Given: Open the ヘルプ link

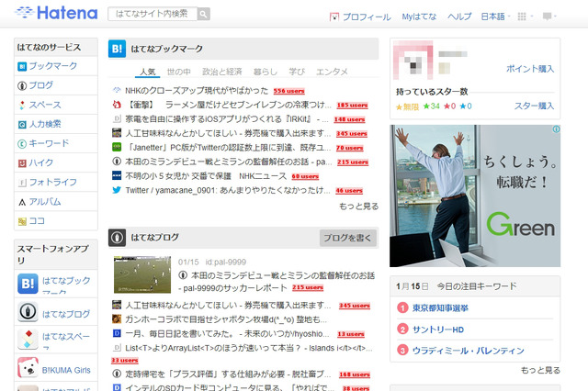Looking at the screenshot, I should click(459, 17).
